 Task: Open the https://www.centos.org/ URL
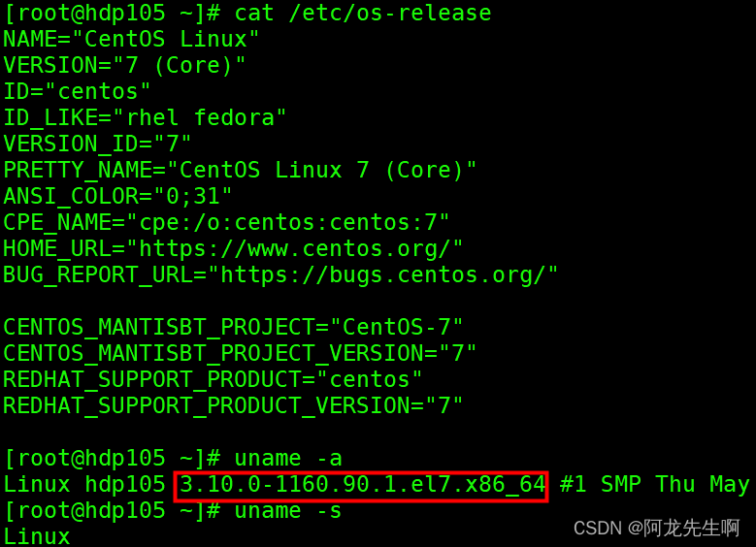point(301,248)
